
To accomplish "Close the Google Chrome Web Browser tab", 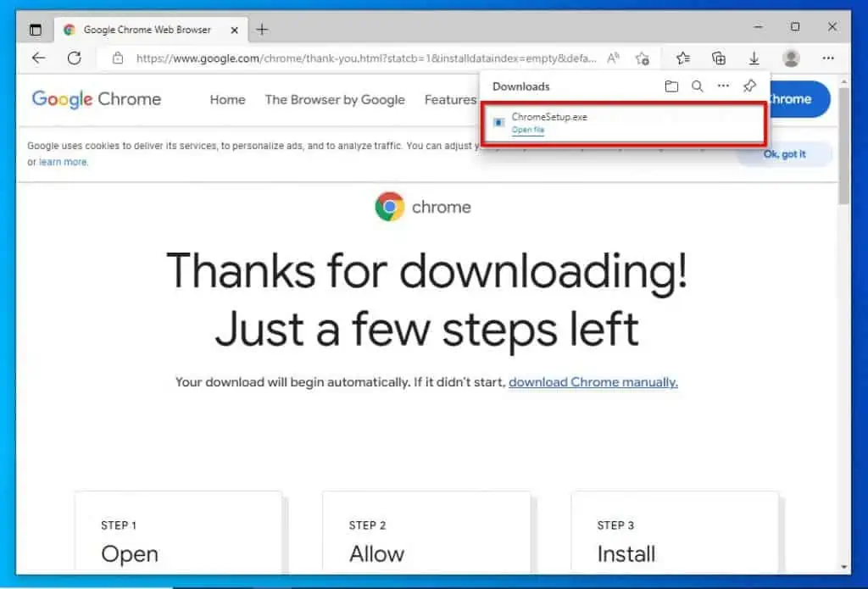I will (x=235, y=30).
